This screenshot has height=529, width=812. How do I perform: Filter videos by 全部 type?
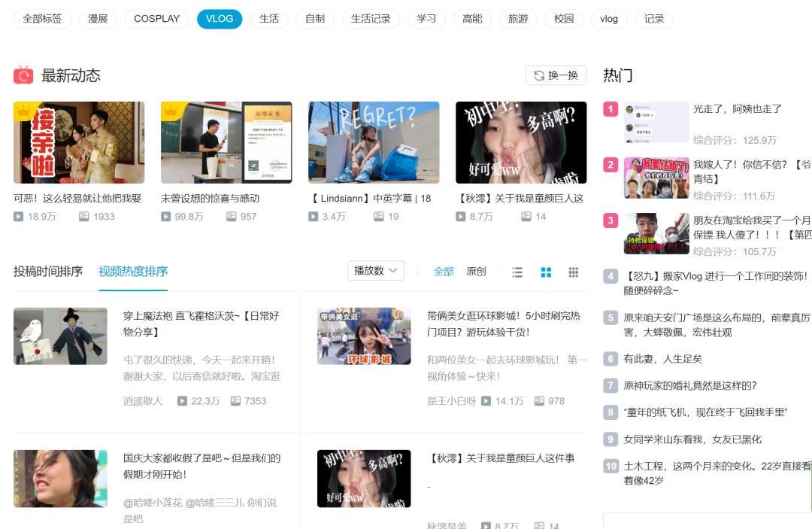444,272
